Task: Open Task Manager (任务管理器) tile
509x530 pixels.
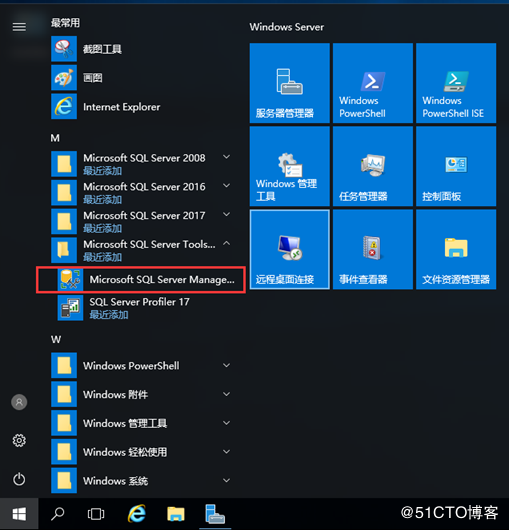Action: click(x=373, y=166)
